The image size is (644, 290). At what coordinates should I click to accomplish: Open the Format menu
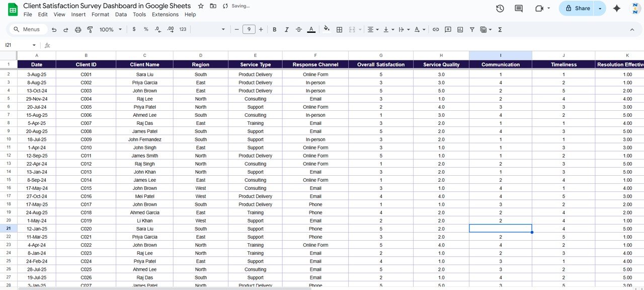(x=100, y=15)
